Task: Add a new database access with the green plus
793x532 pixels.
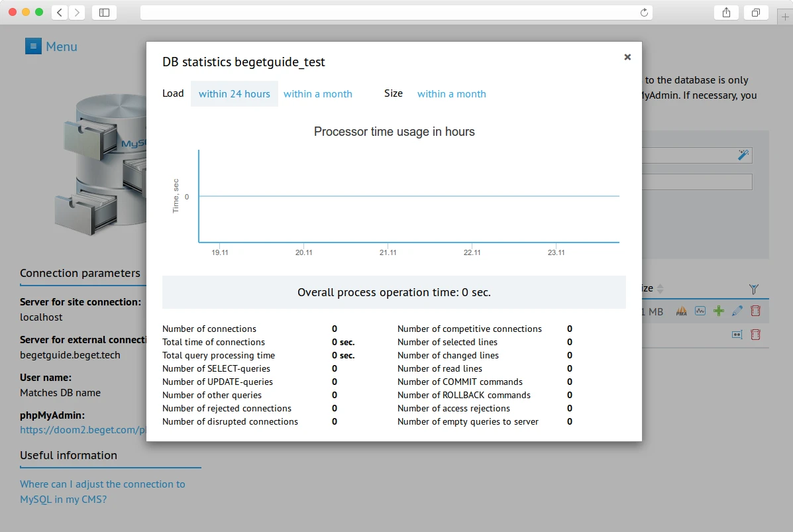Action: tap(718, 311)
